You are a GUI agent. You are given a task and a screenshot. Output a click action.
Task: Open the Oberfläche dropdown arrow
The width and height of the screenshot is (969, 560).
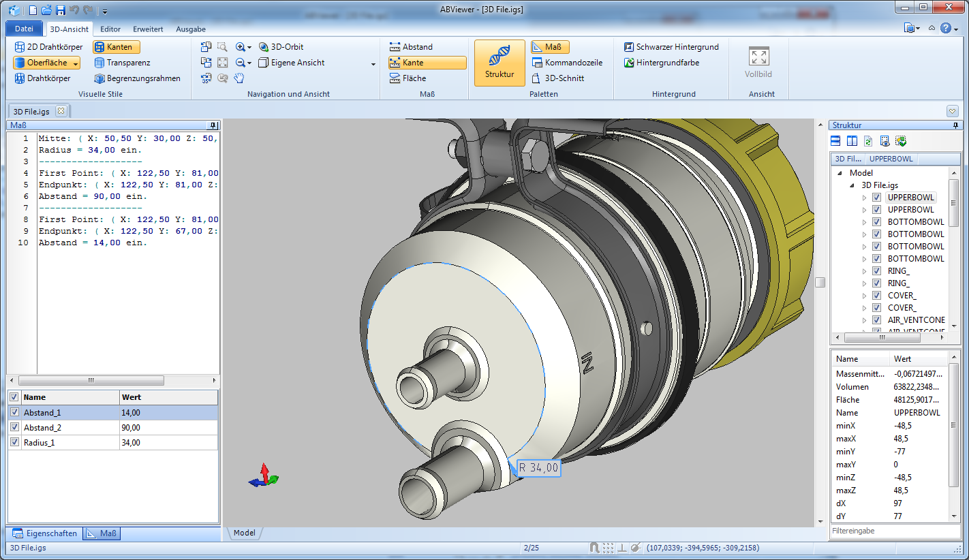pyautogui.click(x=75, y=63)
